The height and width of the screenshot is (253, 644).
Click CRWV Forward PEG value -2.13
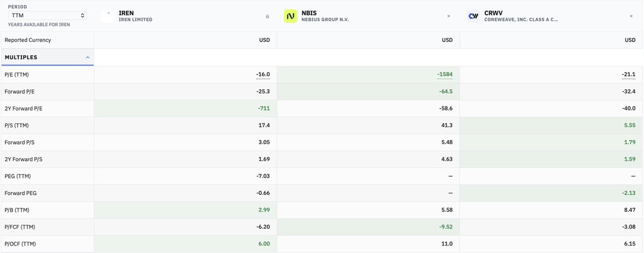point(628,194)
